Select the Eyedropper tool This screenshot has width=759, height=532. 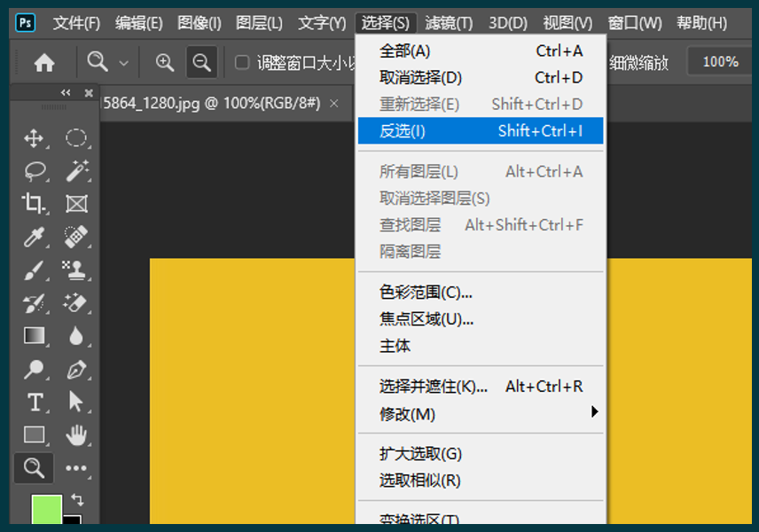(x=34, y=237)
